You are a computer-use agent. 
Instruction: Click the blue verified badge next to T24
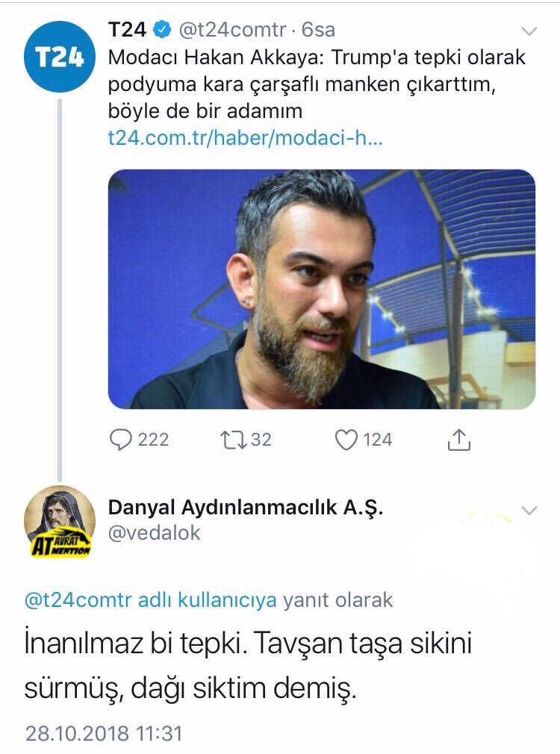point(161,30)
